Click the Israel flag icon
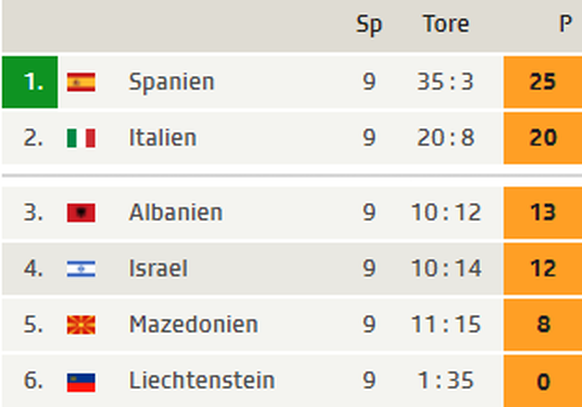The height and width of the screenshot is (407, 582). [81, 269]
